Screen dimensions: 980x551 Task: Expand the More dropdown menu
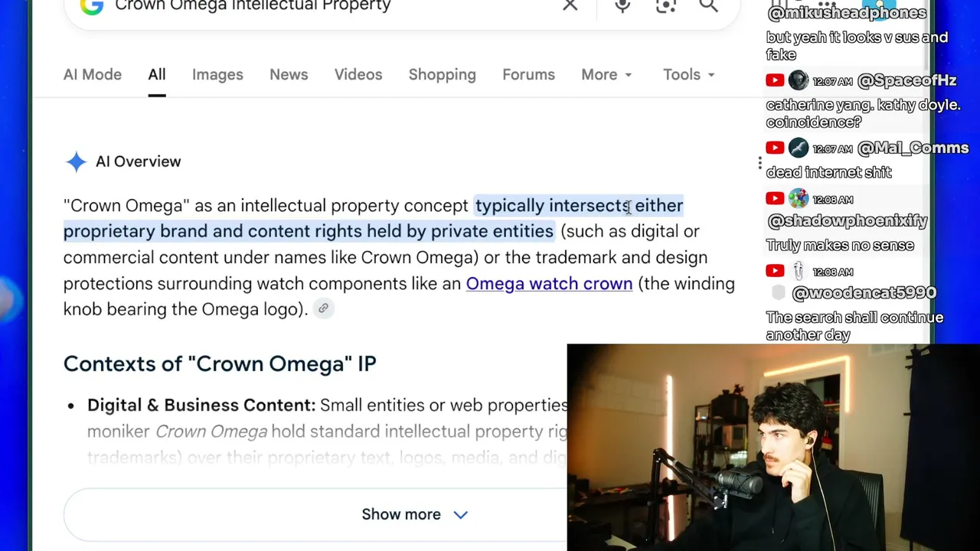[606, 74]
